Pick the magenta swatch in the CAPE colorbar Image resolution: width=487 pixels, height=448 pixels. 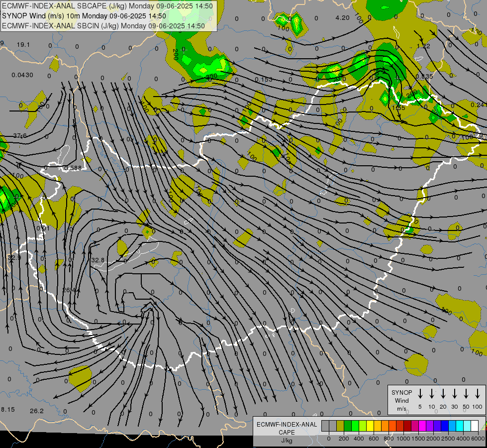(423, 426)
